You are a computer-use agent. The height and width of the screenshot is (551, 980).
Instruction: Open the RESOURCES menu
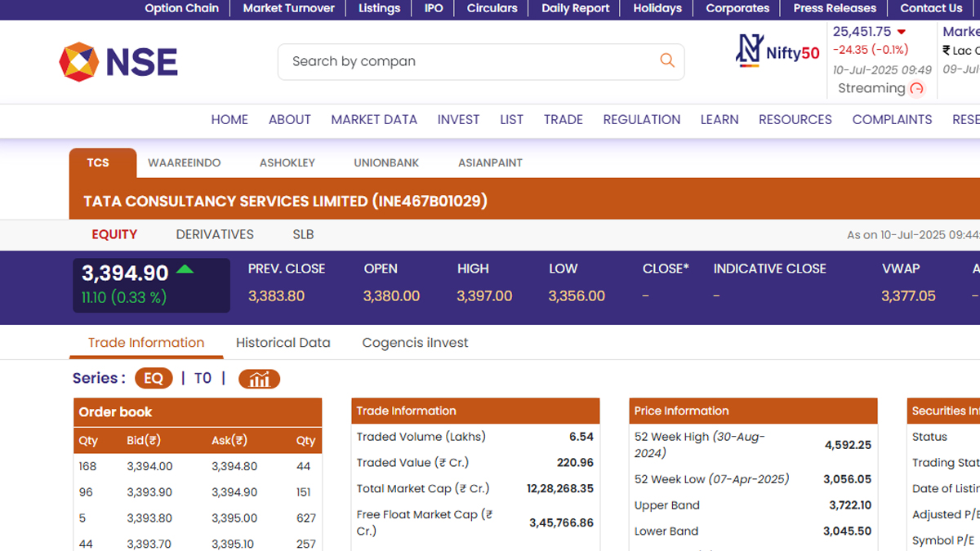(795, 119)
